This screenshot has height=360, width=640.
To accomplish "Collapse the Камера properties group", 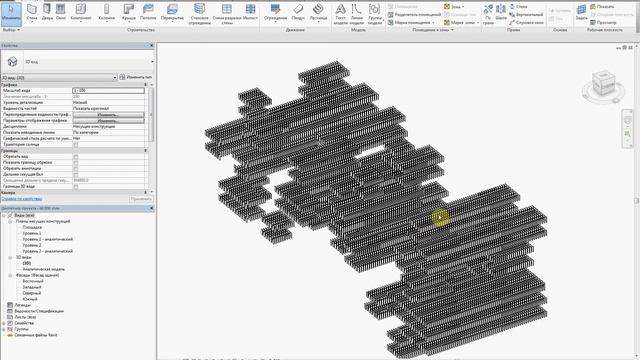I will pyautogui.click(x=146, y=192).
